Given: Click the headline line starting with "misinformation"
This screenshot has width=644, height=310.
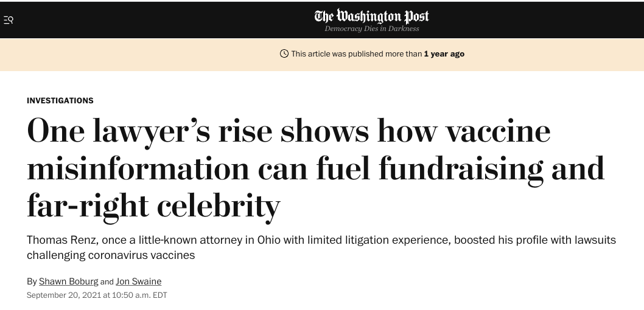Looking at the screenshot, I should (315, 168).
